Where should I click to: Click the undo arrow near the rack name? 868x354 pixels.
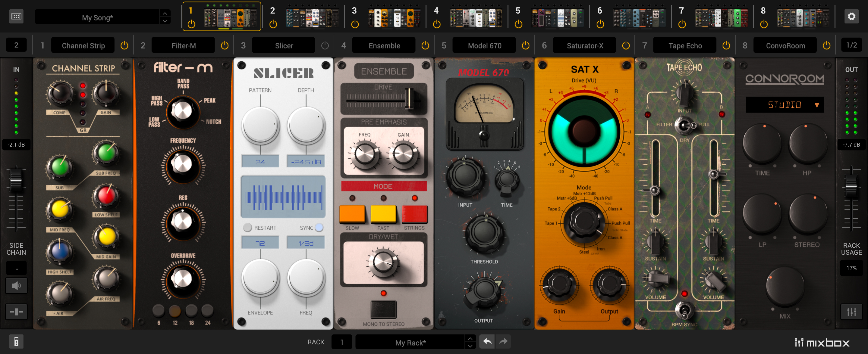(487, 341)
